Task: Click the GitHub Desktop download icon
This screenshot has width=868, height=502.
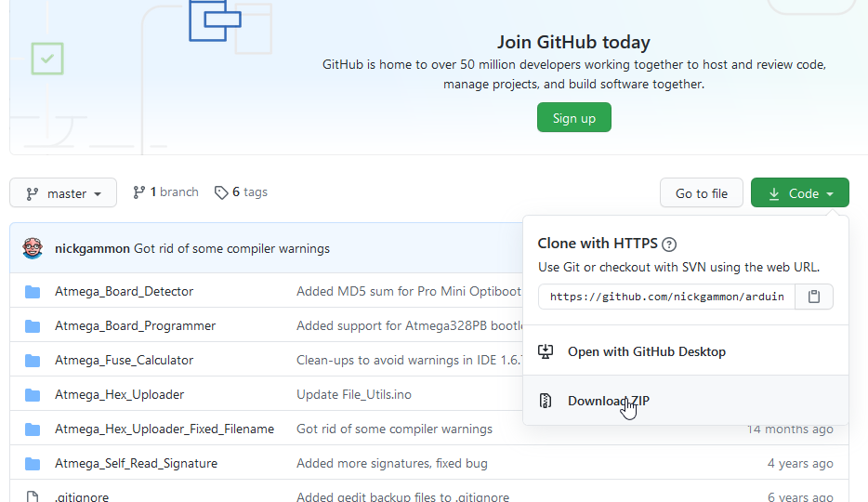Action: (x=546, y=351)
